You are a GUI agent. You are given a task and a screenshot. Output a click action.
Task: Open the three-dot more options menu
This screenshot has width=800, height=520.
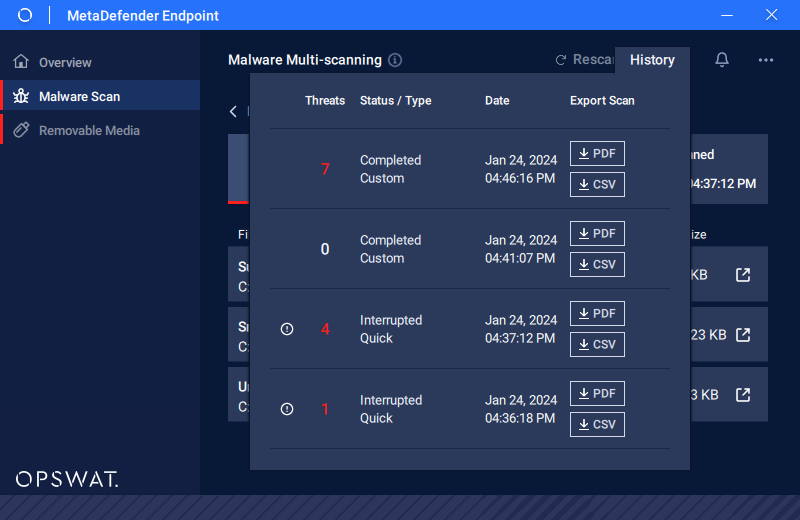(x=766, y=60)
